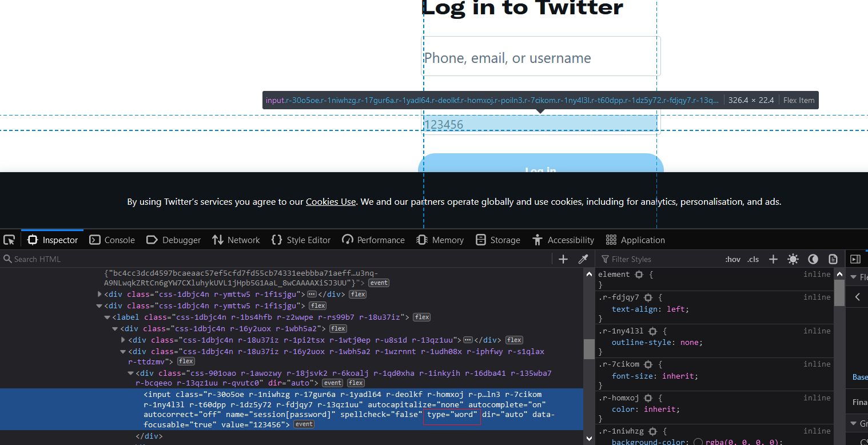
Task: Collapse the Flexbox section arrow
Action: 853,277
